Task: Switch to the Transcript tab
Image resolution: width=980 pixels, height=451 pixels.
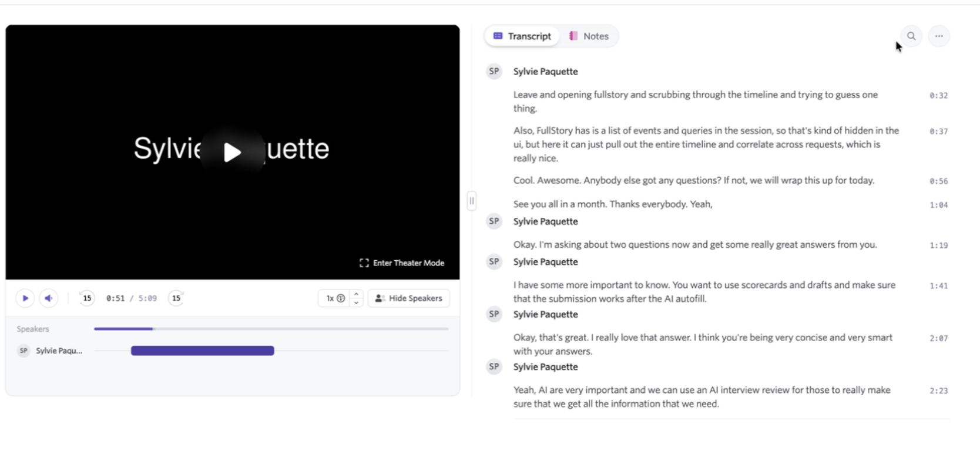Action: [522, 36]
